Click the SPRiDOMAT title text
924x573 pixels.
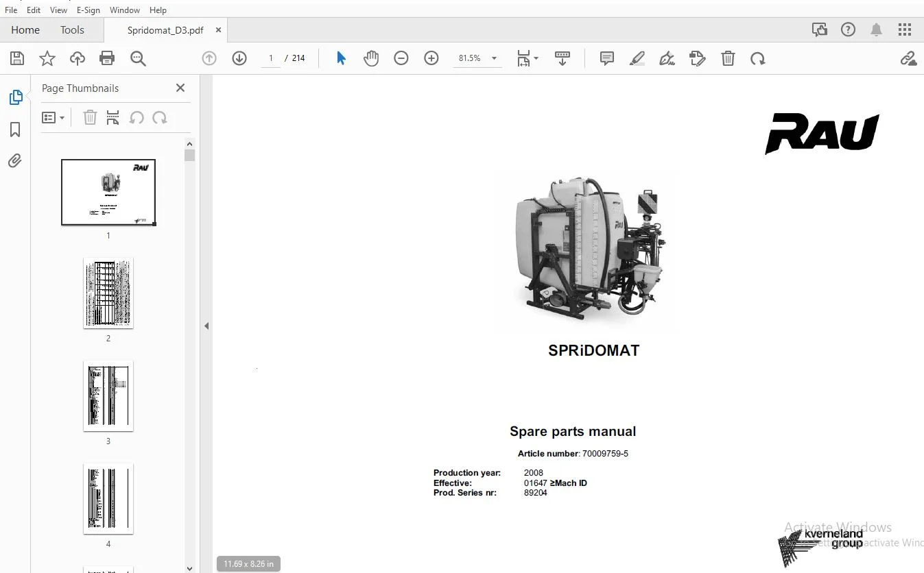pos(594,350)
